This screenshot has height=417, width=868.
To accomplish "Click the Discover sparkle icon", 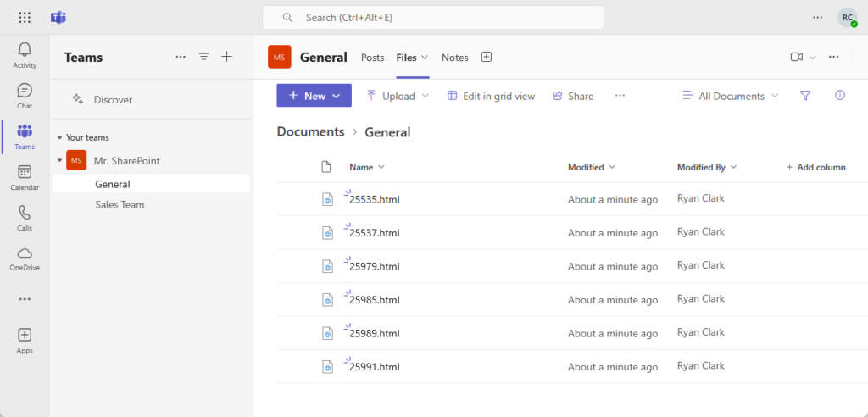I will point(77,99).
